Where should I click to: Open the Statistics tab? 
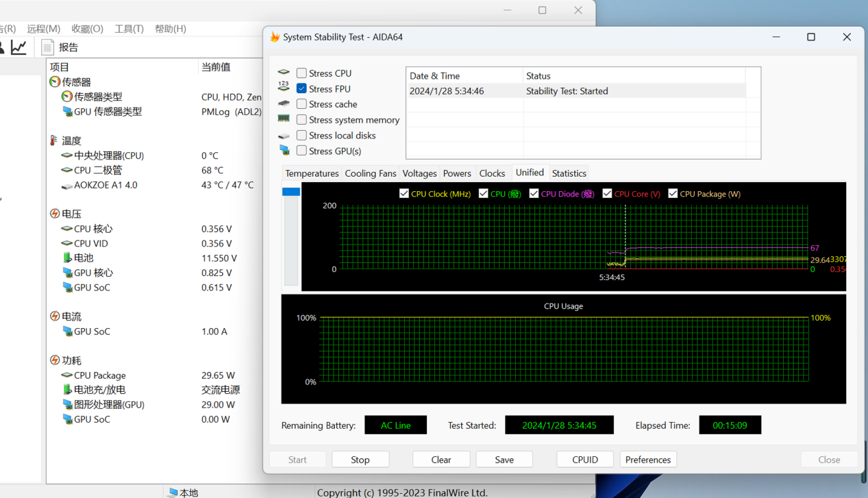coord(569,173)
